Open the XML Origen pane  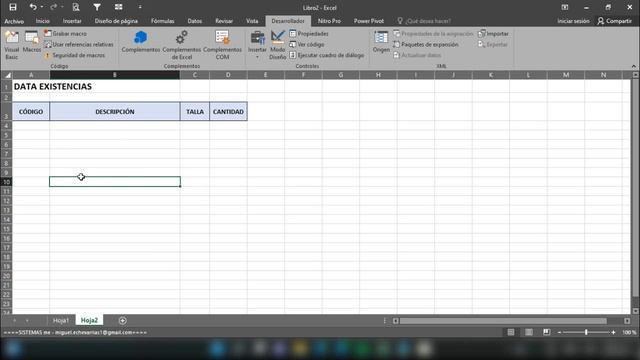click(381, 42)
